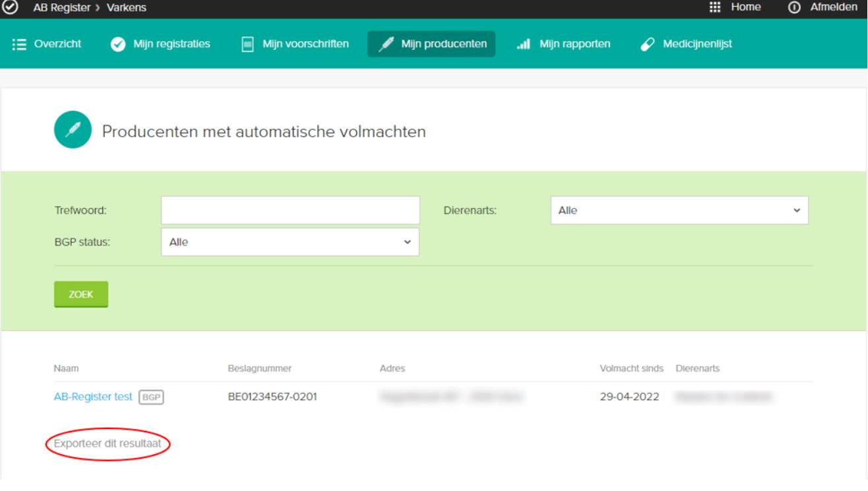Focus the Trefwoord search field
This screenshot has width=868, height=491.
[290, 211]
